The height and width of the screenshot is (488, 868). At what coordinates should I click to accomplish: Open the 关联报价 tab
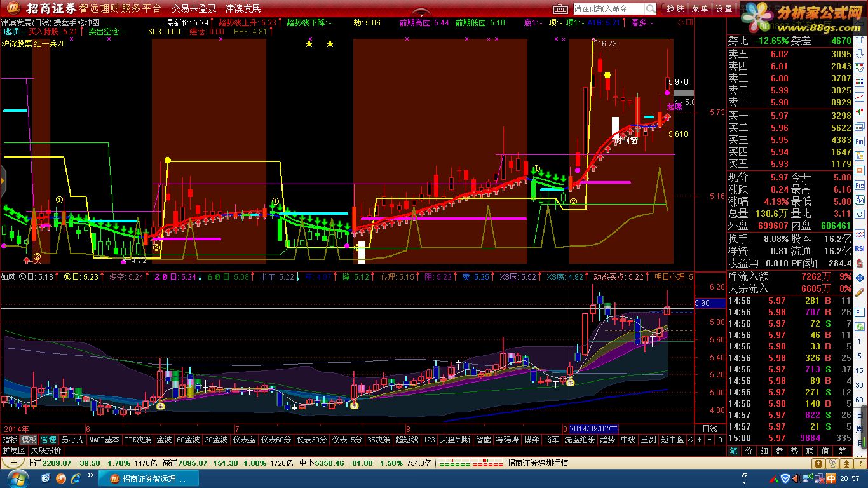pos(46,450)
